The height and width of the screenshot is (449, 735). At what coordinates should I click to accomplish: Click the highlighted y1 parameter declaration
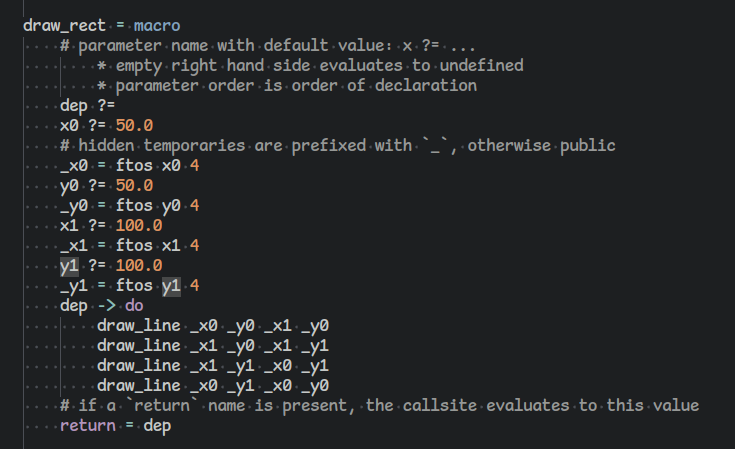pyautogui.click(x=69, y=266)
